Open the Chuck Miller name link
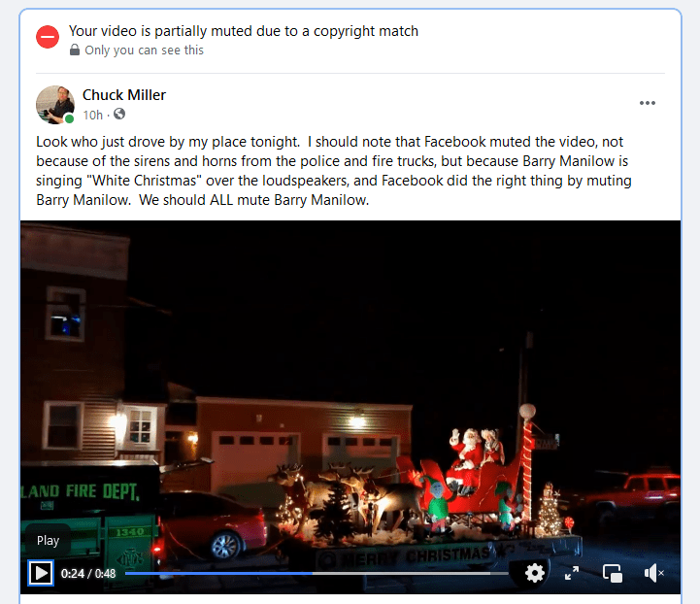The image size is (700, 604). pyautogui.click(x=124, y=94)
